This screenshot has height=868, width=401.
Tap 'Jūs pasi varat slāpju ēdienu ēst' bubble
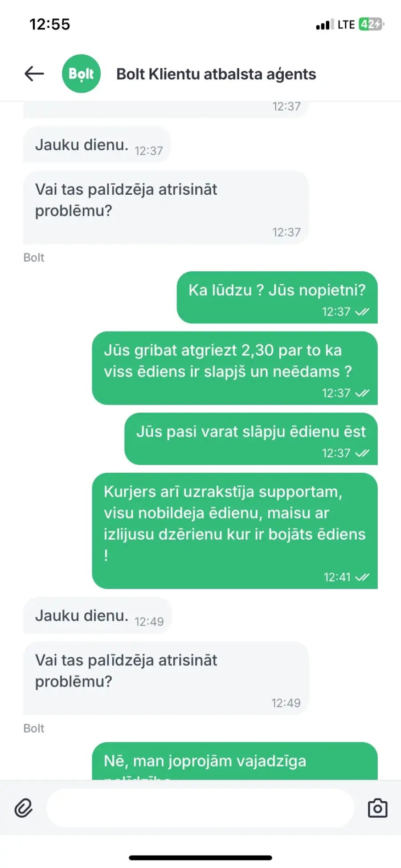(251, 439)
